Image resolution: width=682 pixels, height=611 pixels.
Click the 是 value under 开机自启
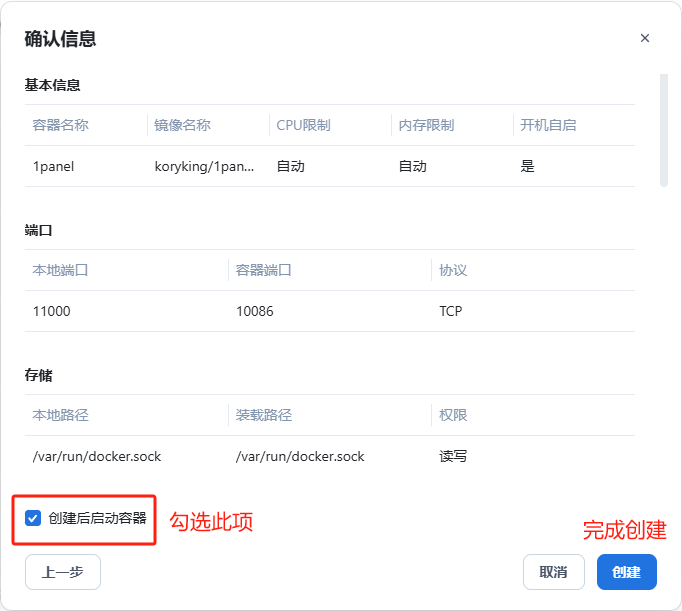point(527,166)
